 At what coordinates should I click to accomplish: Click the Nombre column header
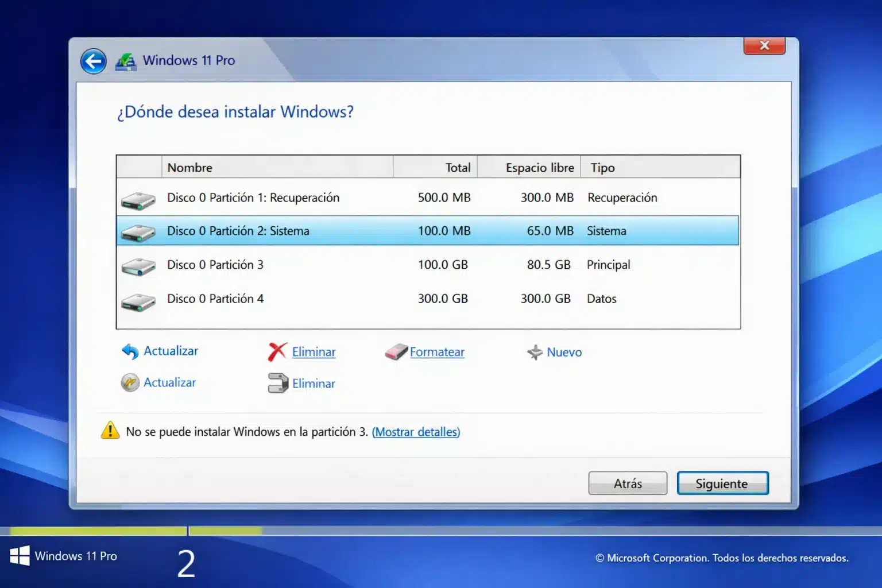click(x=189, y=167)
